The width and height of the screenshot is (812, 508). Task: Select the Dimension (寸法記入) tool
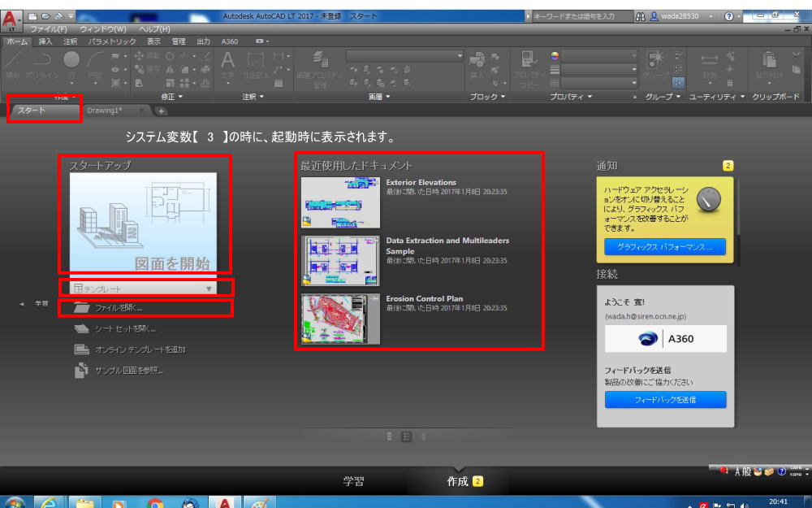pos(255,63)
